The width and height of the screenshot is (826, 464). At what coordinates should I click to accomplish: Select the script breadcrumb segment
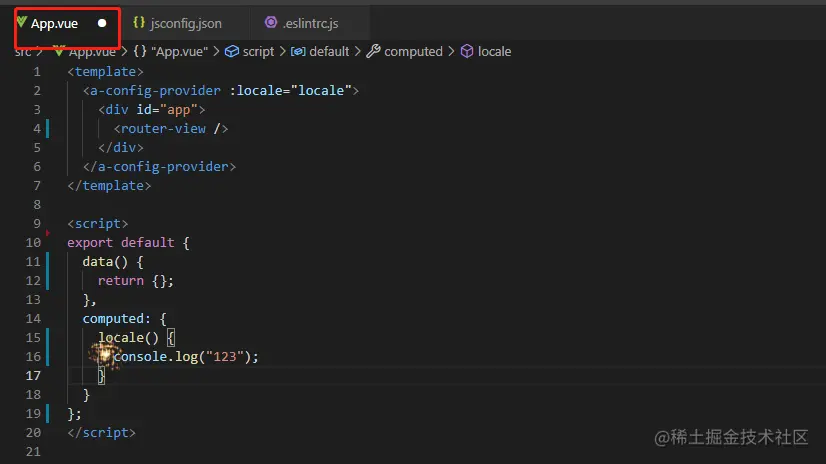pyautogui.click(x=258, y=52)
